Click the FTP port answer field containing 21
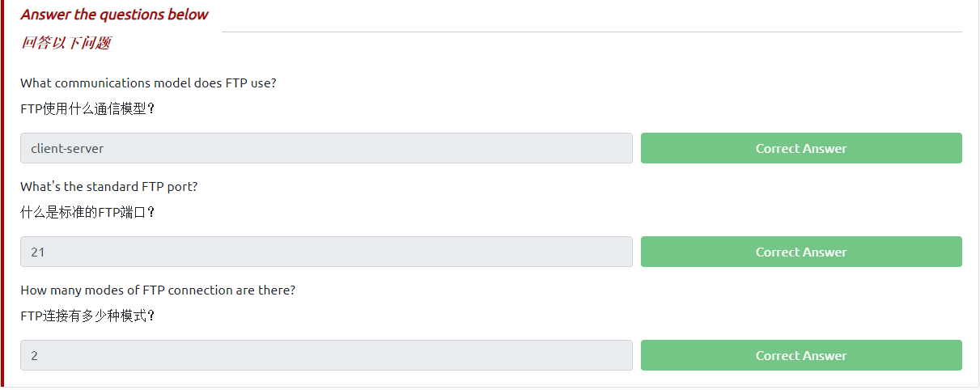 pyautogui.click(x=326, y=252)
